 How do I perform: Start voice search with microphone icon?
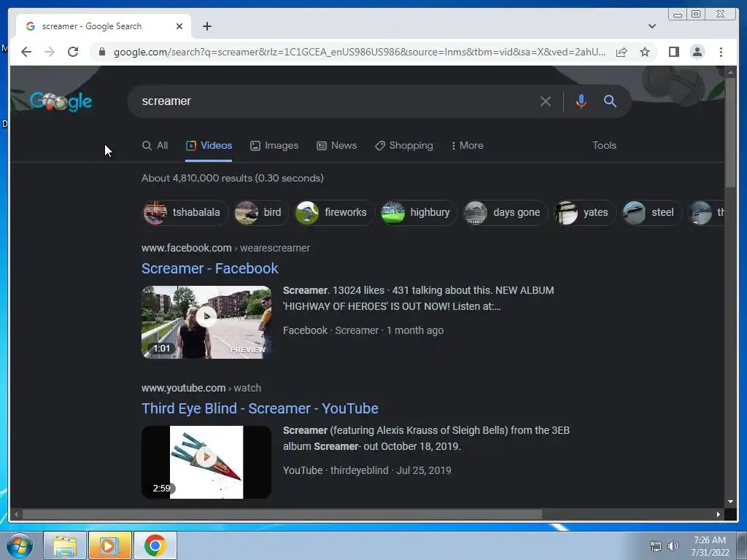(x=581, y=101)
